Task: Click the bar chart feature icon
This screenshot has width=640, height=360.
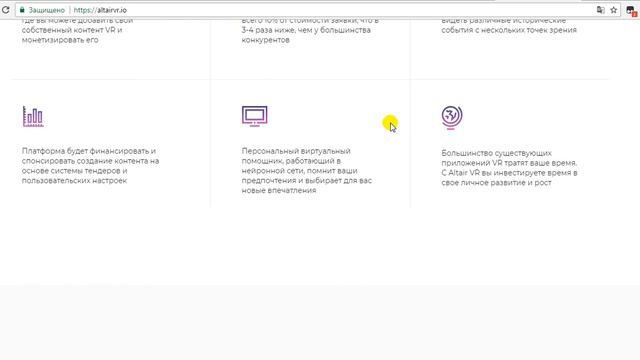Action: pyautogui.click(x=33, y=116)
